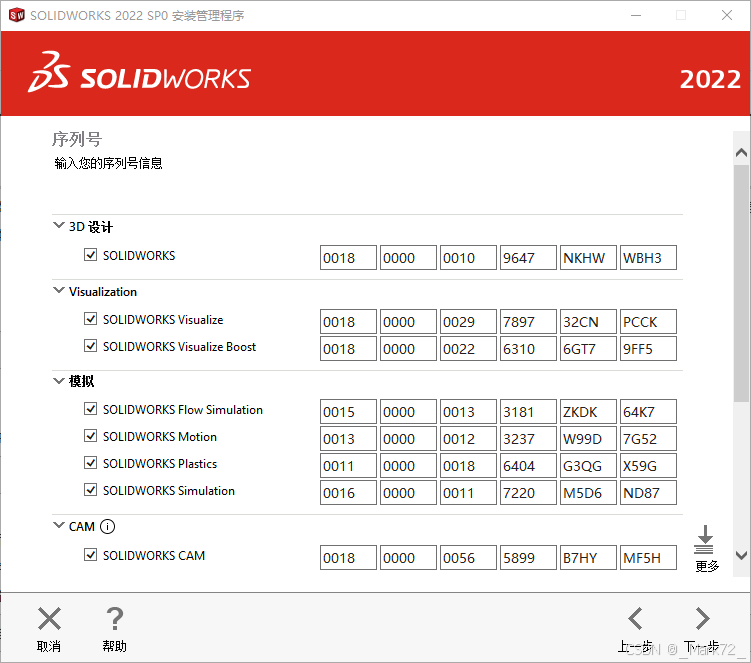751x663 pixels.
Task: Click Flow Simulation field ZKDK
Action: (588, 412)
